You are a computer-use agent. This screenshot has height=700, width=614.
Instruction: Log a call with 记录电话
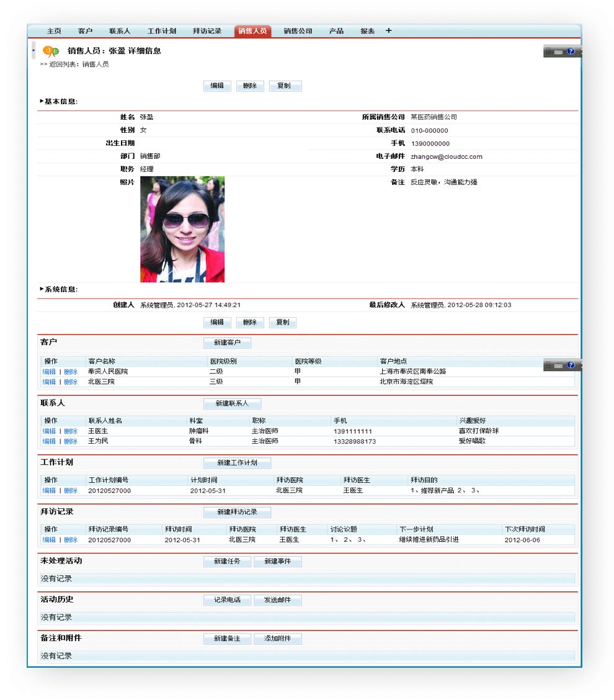click(227, 600)
